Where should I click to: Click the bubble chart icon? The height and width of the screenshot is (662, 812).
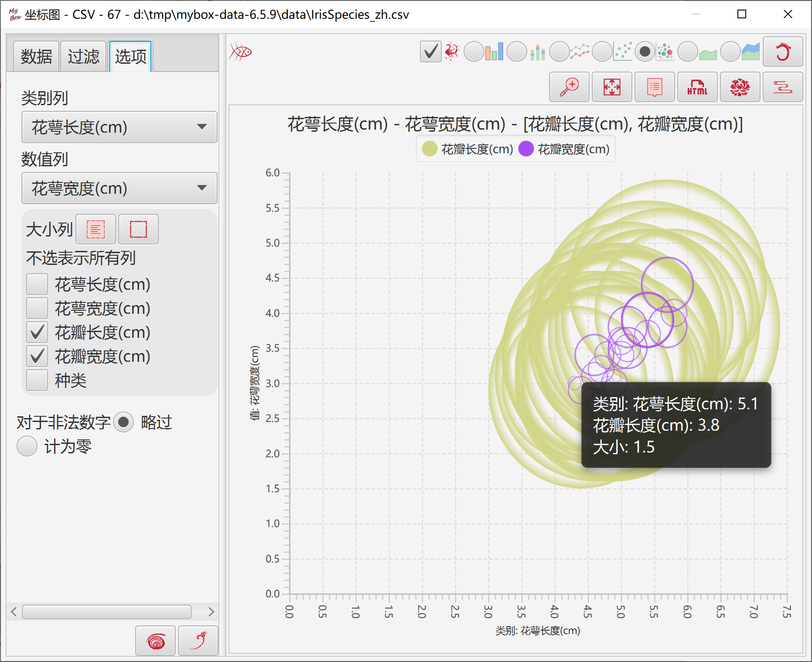click(x=665, y=51)
